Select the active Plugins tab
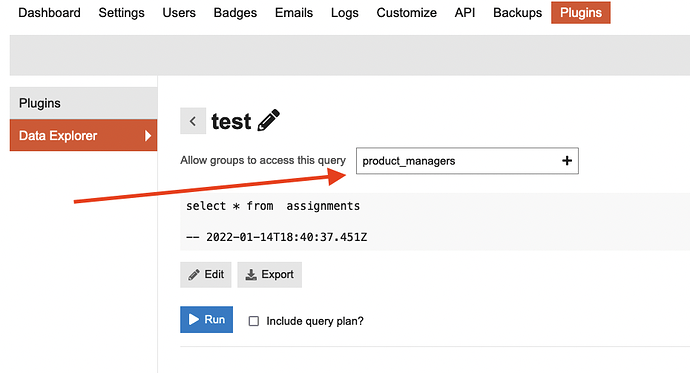Image resolution: width=690 pixels, height=373 pixels. 580,13
